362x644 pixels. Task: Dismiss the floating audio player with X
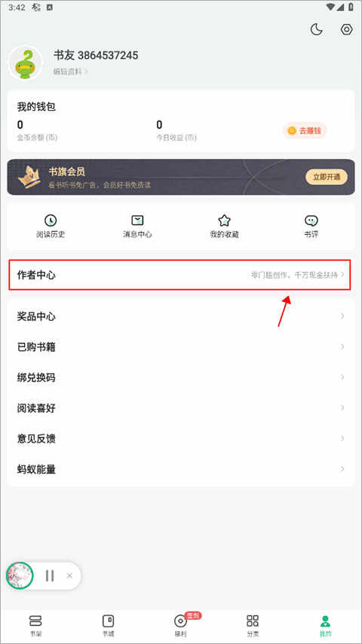[69, 576]
